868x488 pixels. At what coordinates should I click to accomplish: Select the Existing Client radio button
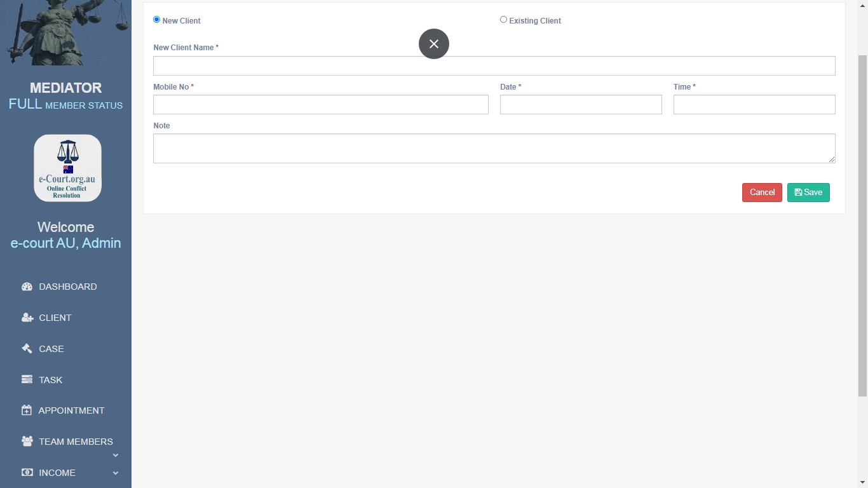point(504,20)
